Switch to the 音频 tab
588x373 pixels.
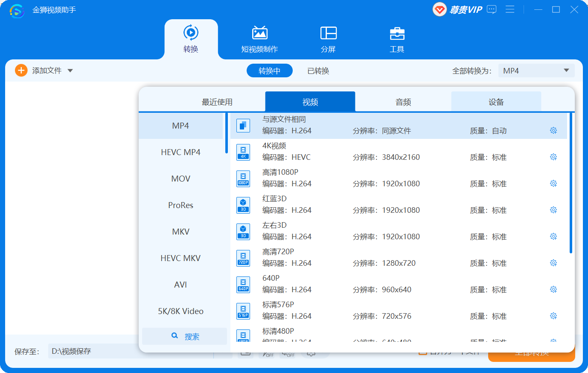click(402, 102)
